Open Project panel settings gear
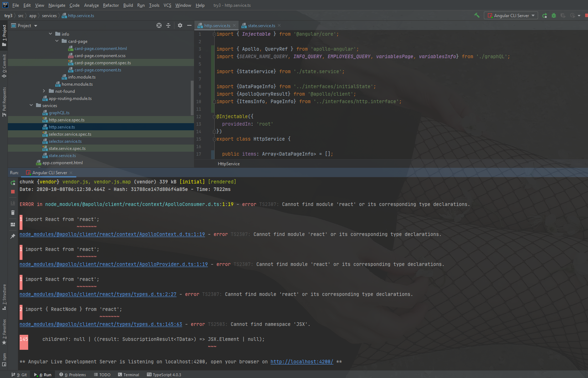Image resolution: width=588 pixels, height=378 pixels. point(180,25)
